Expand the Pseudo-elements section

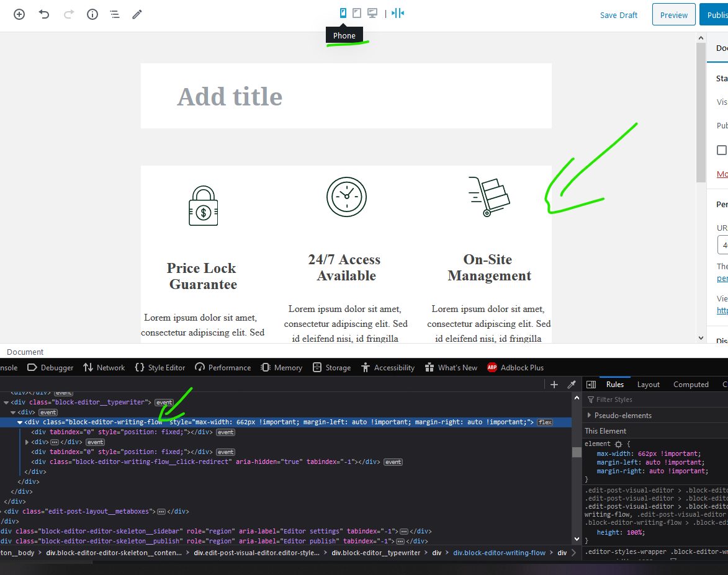click(589, 416)
